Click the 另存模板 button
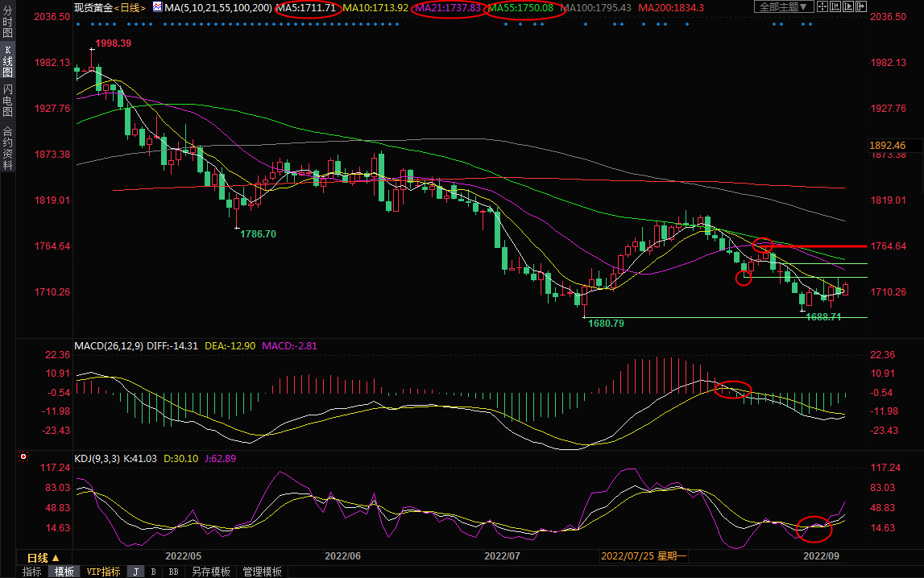Screen dimensions: 924x578 210,572
